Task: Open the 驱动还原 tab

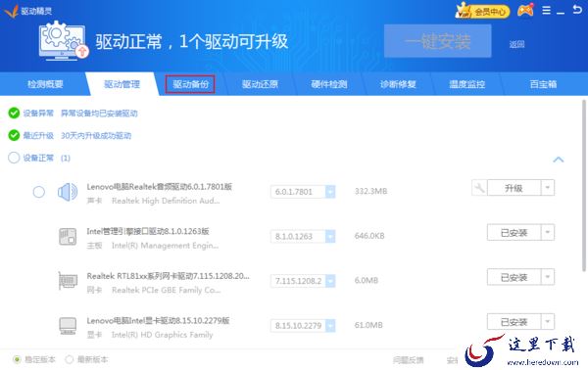Action: [x=260, y=84]
